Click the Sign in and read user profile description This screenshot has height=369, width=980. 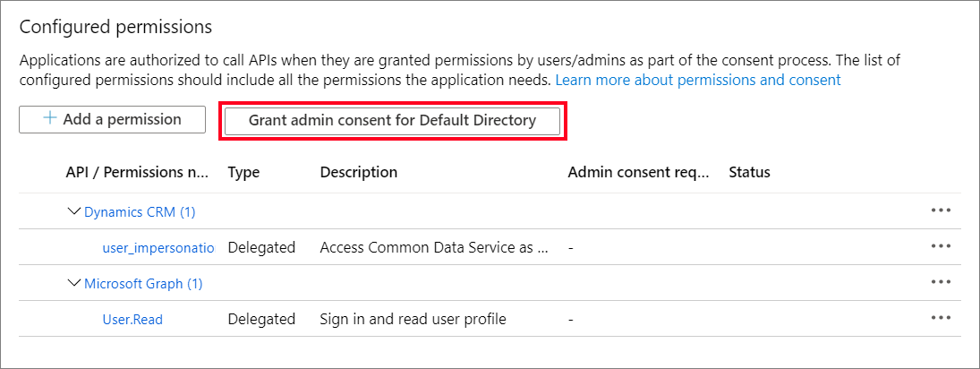(413, 319)
